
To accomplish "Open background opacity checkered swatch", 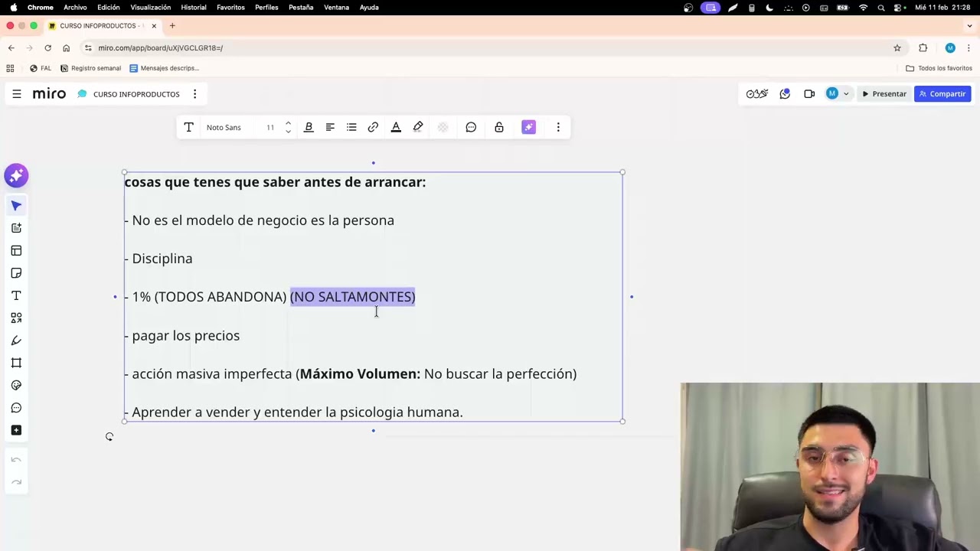I will (443, 127).
